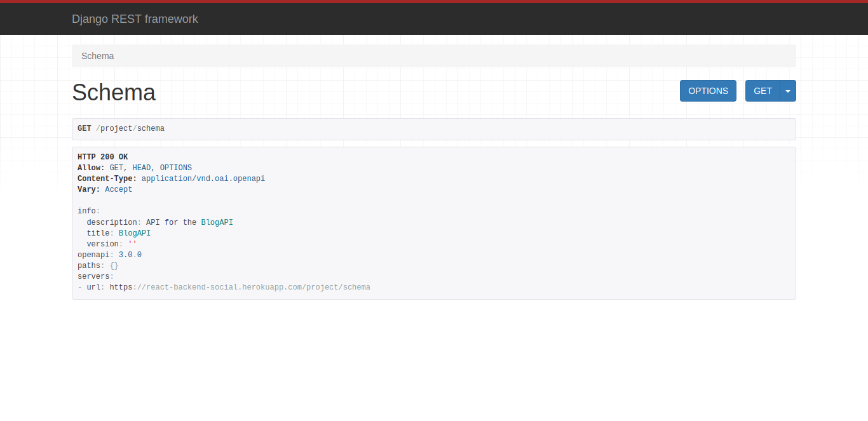Image resolution: width=868 pixels, height=421 pixels.
Task: Click the openapi 3.0.0 version line
Action: coord(109,255)
